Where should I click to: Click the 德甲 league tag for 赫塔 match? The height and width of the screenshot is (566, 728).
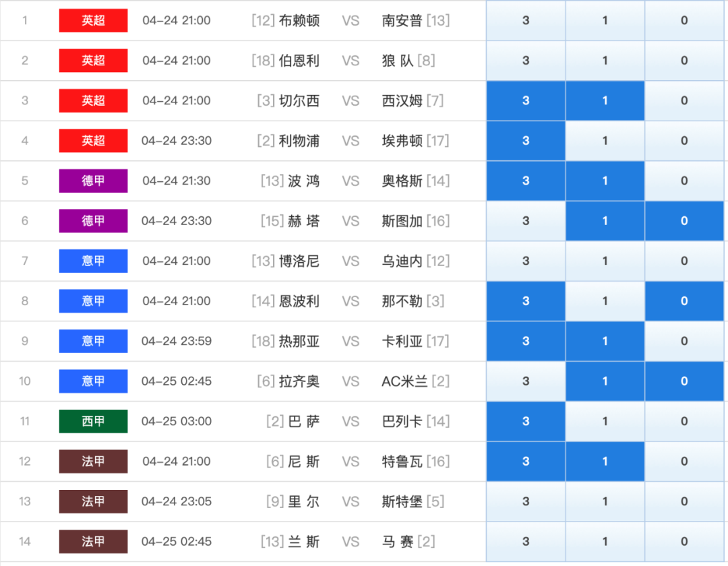pos(93,221)
